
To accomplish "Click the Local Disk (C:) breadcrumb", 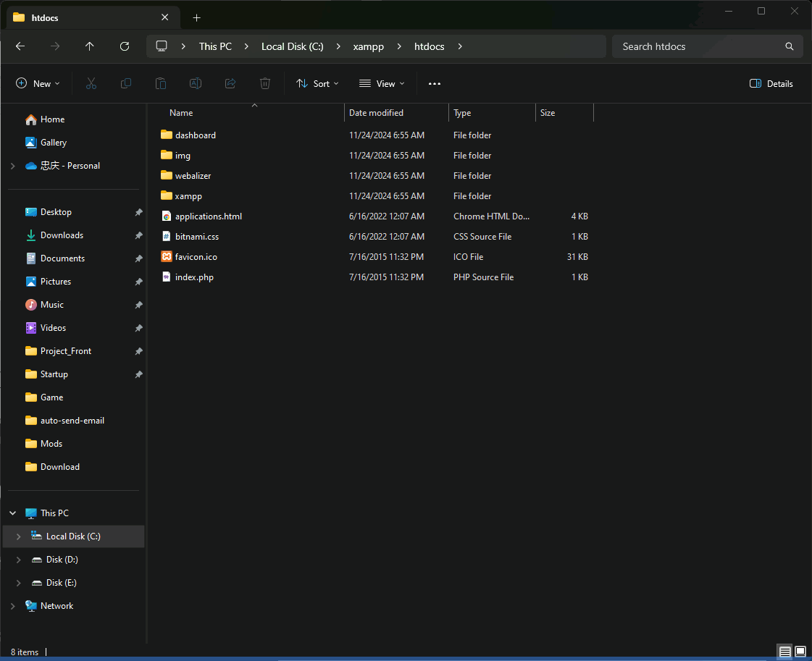I will click(x=293, y=46).
